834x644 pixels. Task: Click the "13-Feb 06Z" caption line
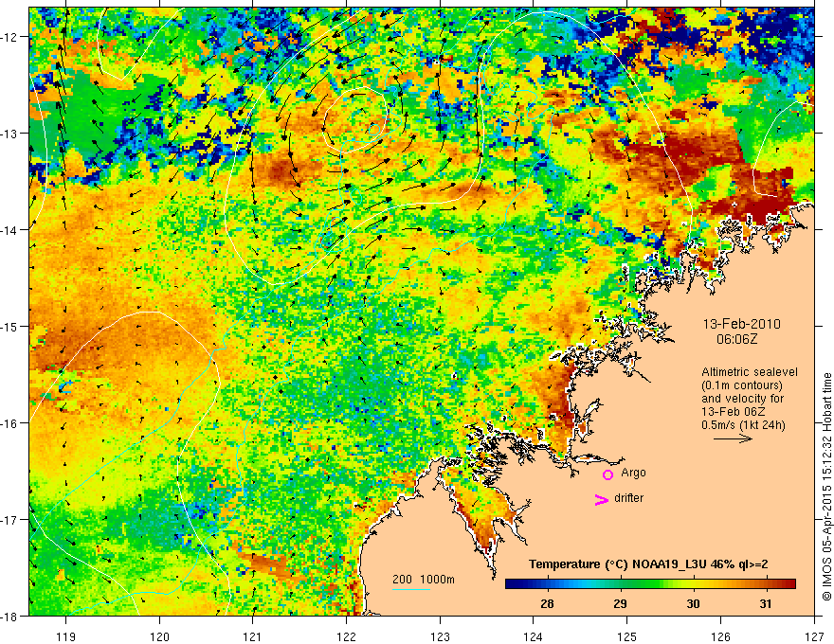point(735,412)
